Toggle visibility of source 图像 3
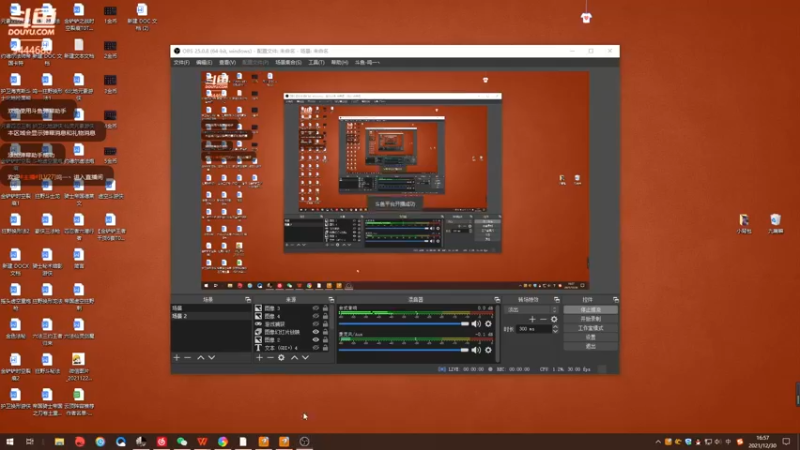 tap(316, 308)
